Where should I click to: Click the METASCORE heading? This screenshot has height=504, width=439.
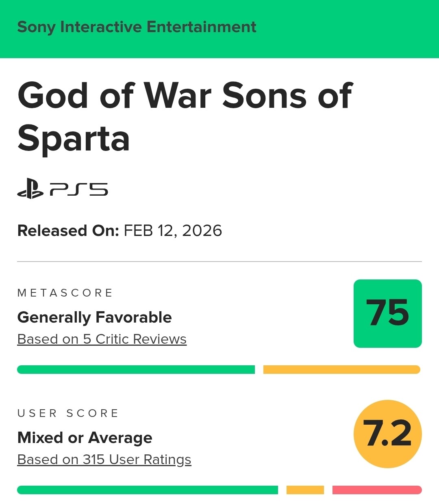tap(65, 293)
